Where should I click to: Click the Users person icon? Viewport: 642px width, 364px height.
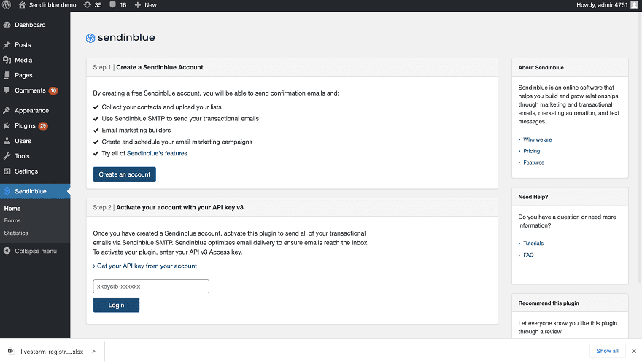(x=7, y=141)
